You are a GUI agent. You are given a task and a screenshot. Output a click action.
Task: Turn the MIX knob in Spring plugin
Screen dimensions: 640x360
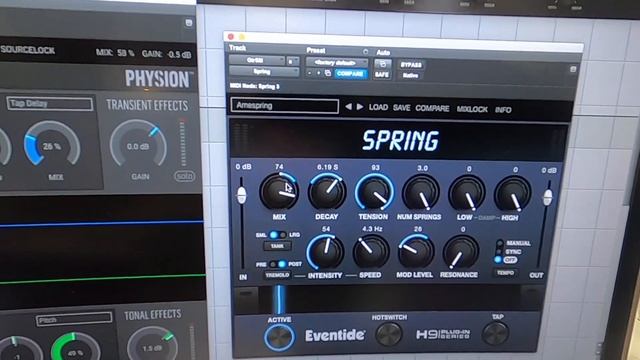click(x=279, y=192)
